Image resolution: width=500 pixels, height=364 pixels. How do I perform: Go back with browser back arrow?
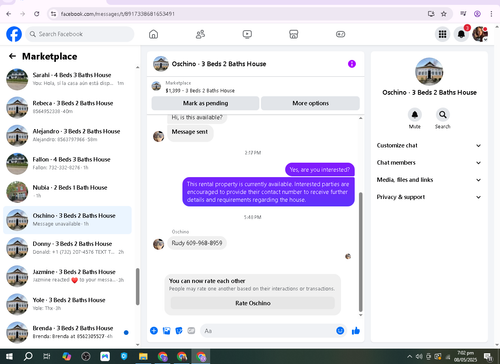[9, 14]
